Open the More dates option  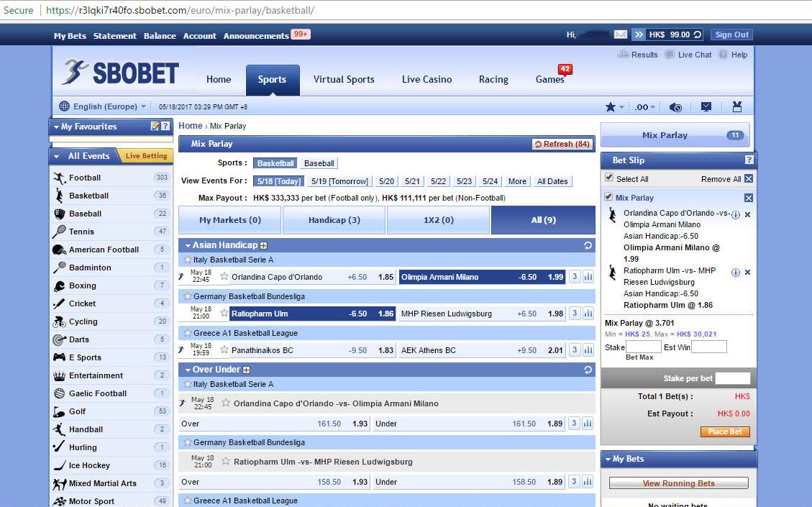click(x=517, y=181)
